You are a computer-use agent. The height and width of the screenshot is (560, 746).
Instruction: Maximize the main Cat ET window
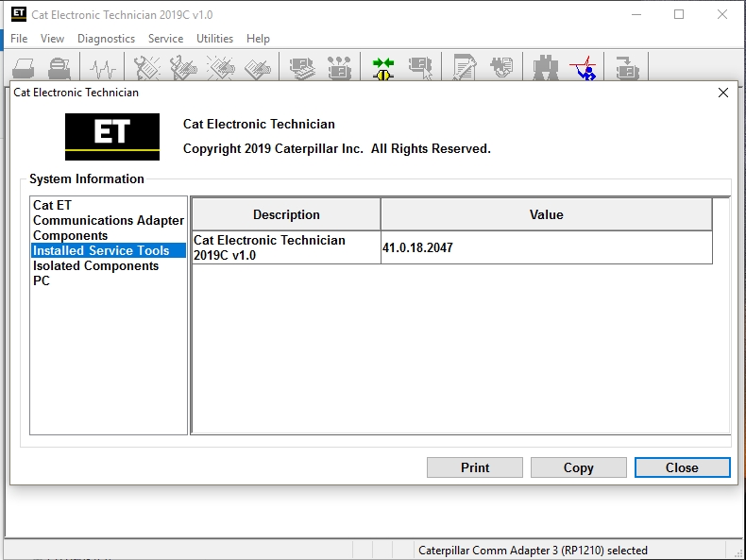click(679, 14)
